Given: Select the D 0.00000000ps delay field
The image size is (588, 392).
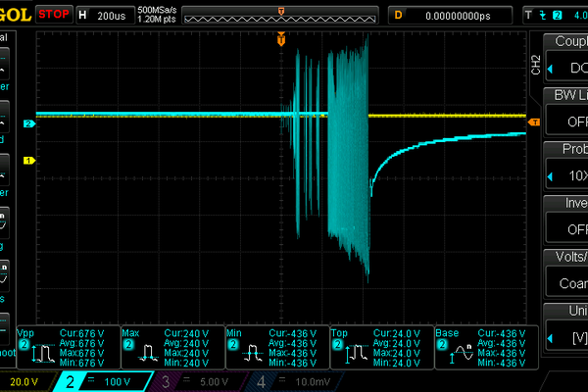Looking at the screenshot, I should 451,16.
